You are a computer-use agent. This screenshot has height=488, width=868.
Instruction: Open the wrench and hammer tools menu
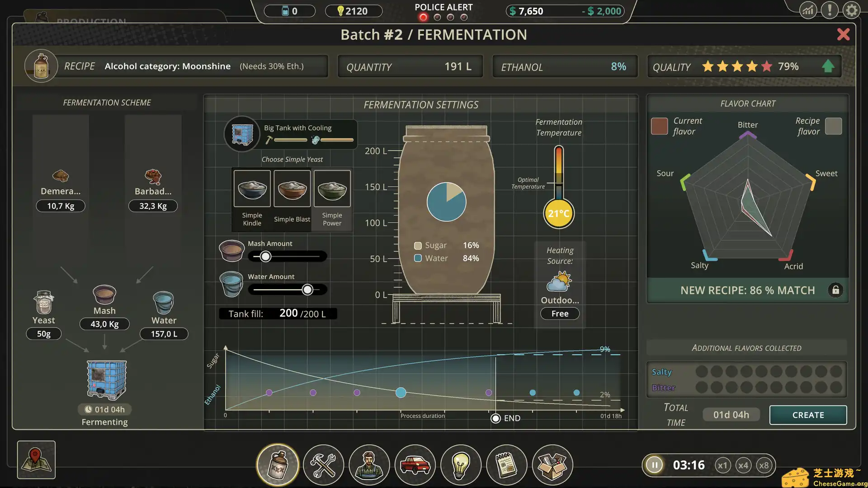click(x=323, y=465)
